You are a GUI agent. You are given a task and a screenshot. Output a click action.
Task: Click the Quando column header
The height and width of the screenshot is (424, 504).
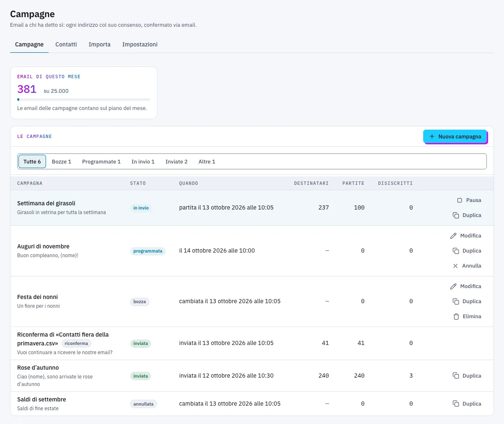pos(189,184)
